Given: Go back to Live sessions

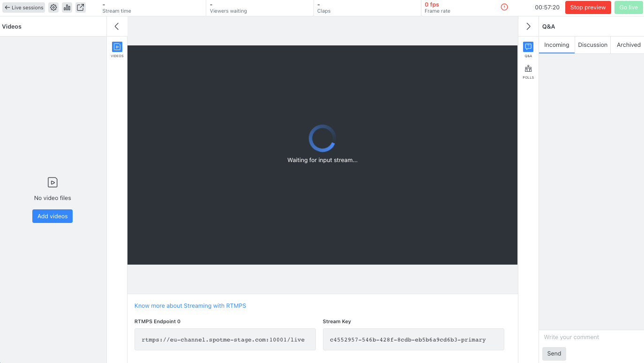Looking at the screenshot, I should coord(23,7).
